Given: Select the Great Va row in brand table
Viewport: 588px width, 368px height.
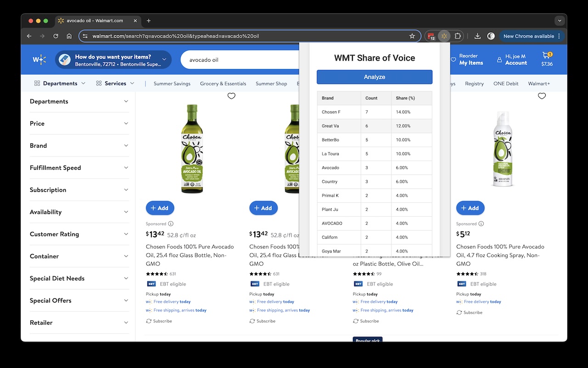Looking at the screenshot, I should [374, 126].
